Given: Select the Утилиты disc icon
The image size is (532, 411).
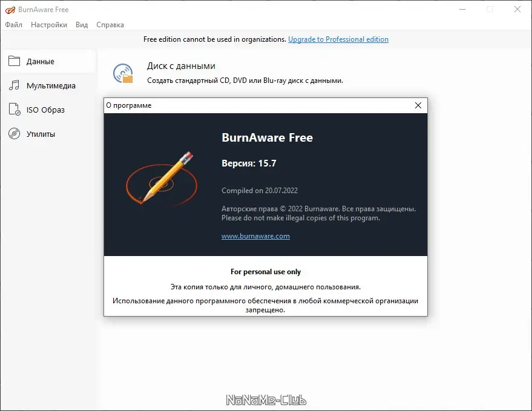Looking at the screenshot, I should click(x=14, y=134).
